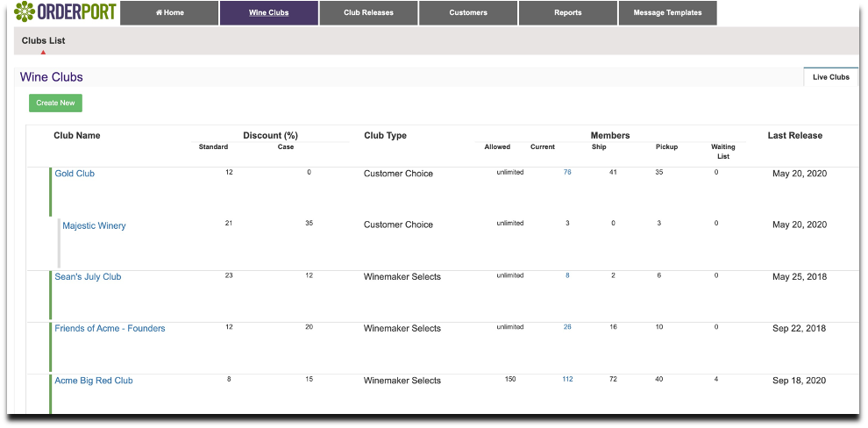Click Majestic Winery case discount 35
The height and width of the screenshot is (428, 868).
(x=309, y=223)
